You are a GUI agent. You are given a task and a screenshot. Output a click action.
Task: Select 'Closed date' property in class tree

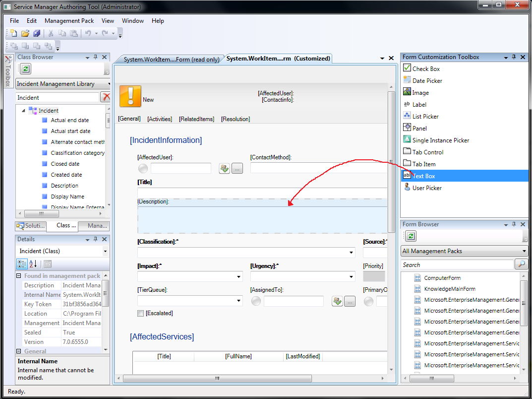[65, 164]
